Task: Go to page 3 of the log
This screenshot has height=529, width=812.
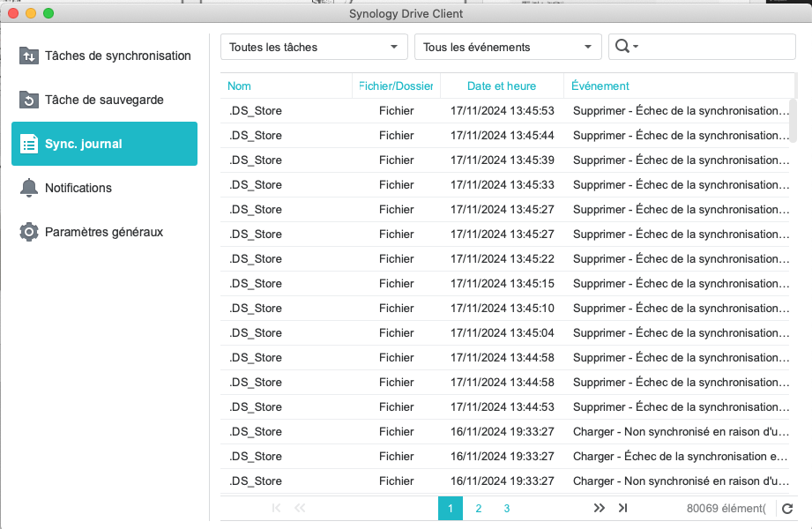Action: tap(507, 509)
